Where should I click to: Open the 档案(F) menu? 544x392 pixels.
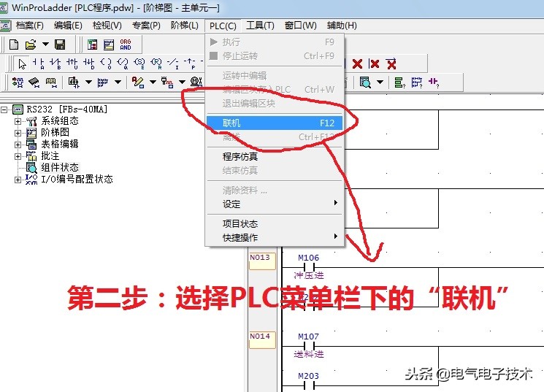pos(29,26)
